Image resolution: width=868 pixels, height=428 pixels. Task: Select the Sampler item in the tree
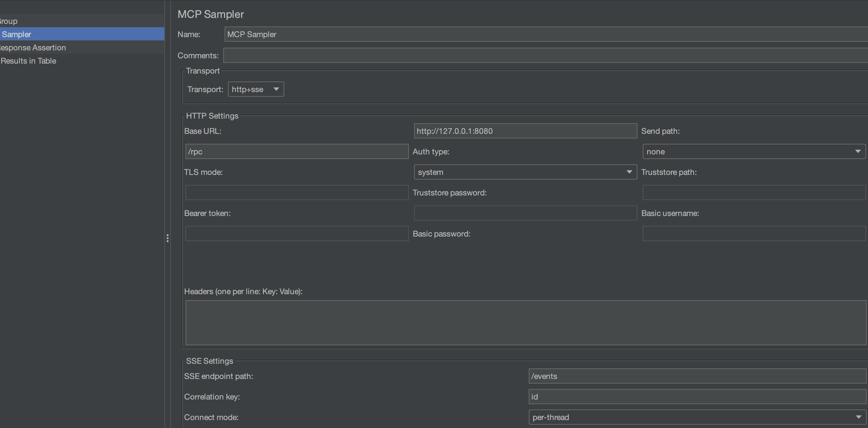point(82,34)
